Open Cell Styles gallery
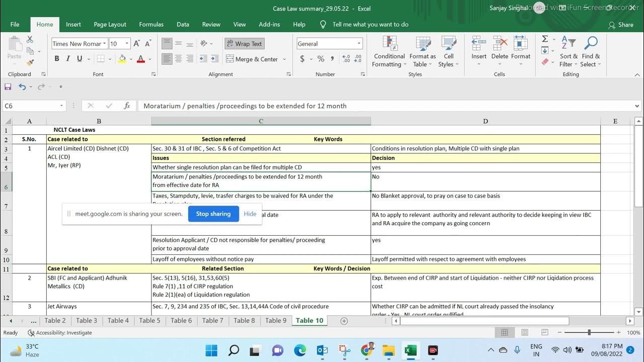644x362 pixels. click(448, 52)
